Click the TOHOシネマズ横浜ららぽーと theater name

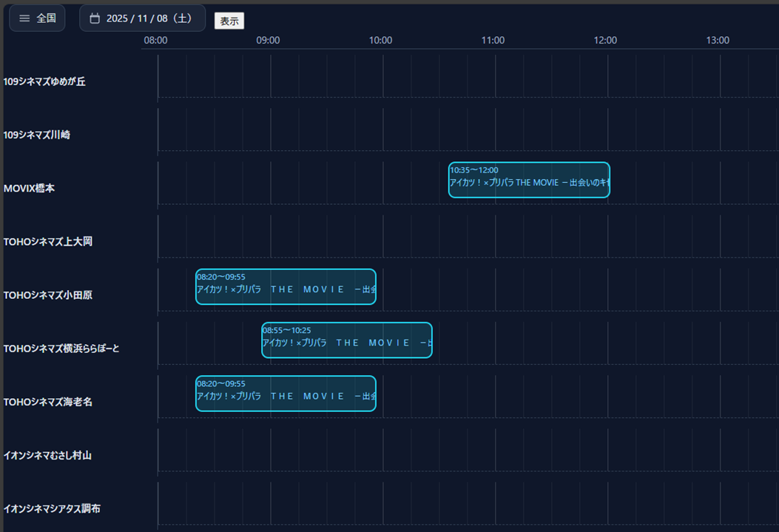tap(61, 349)
